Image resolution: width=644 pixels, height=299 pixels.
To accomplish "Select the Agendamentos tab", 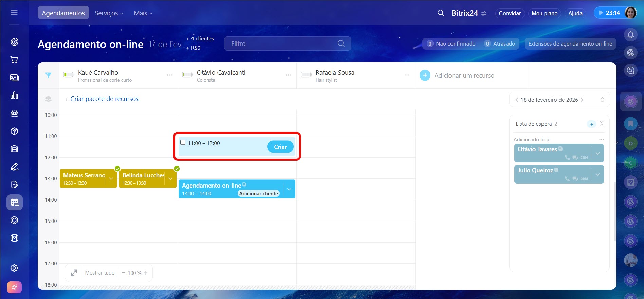I will tap(63, 13).
